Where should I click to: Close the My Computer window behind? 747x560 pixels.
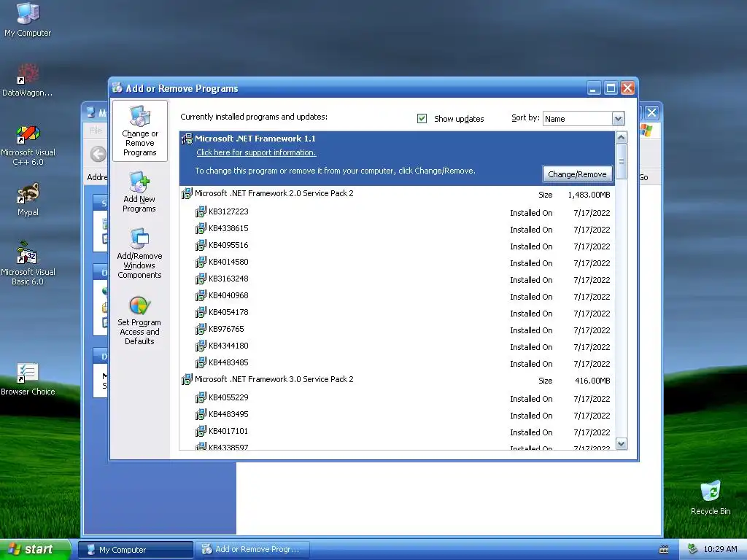pyautogui.click(x=651, y=113)
